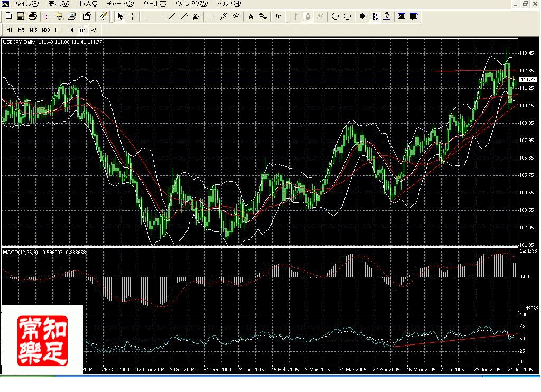Image resolution: width=541 pixels, height=392 pixels.
Task: Open the Expert Advisors icon with hat figure
Action: coord(387,16)
